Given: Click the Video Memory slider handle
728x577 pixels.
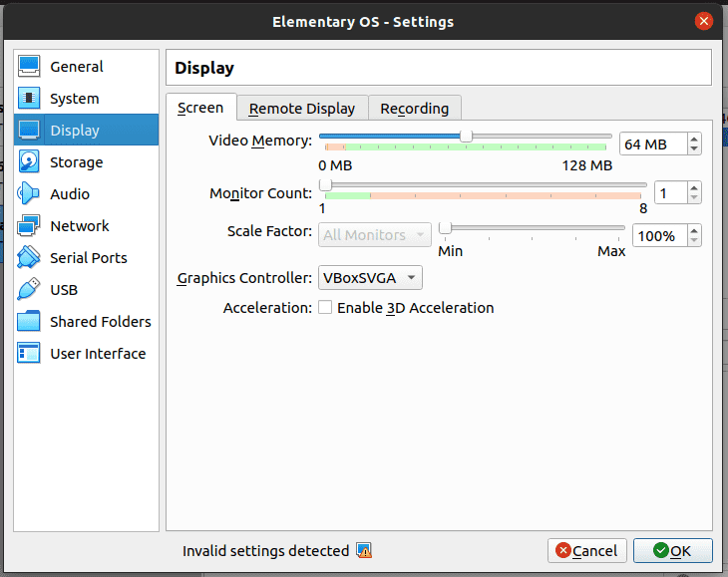Looking at the screenshot, I should tap(466, 136).
